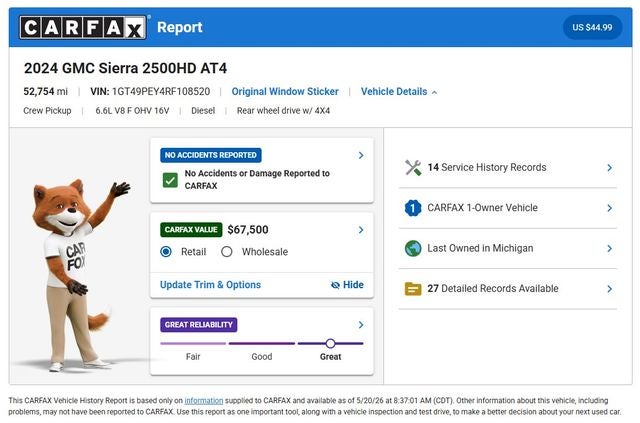Click the Diesel fuel type text
Screen dimensions: 640x423
[203, 111]
